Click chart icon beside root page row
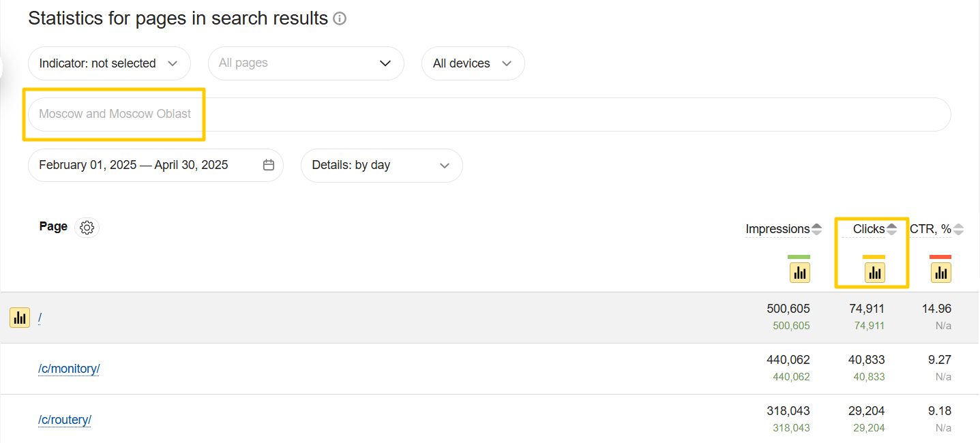 click(x=20, y=318)
